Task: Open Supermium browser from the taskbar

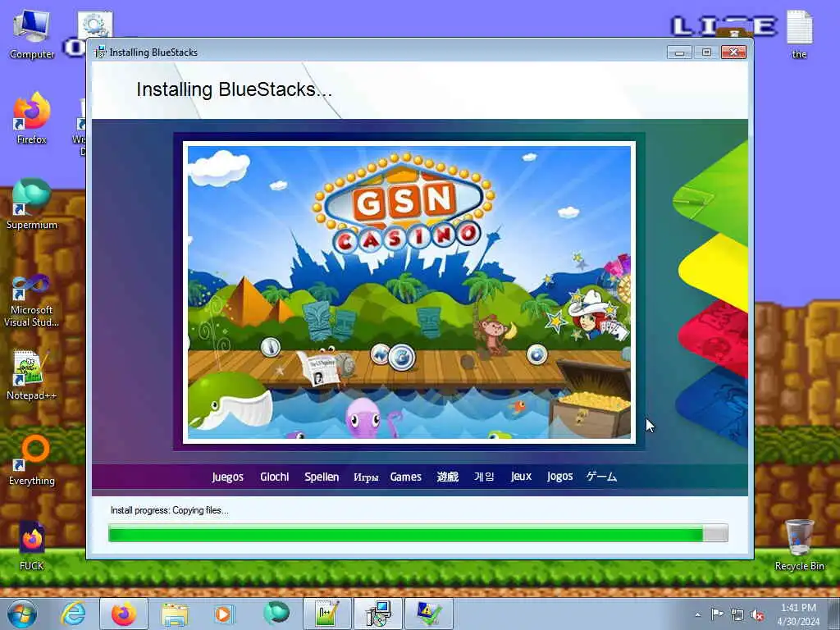Action: tap(276, 614)
